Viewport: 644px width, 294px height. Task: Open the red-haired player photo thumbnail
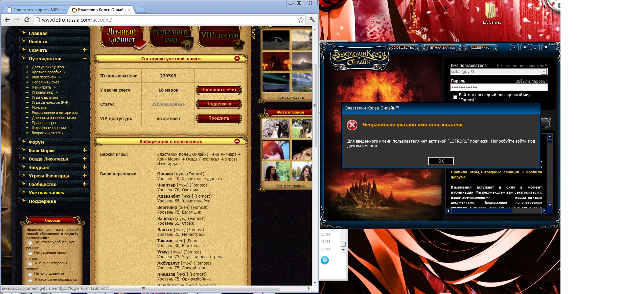tap(276, 150)
